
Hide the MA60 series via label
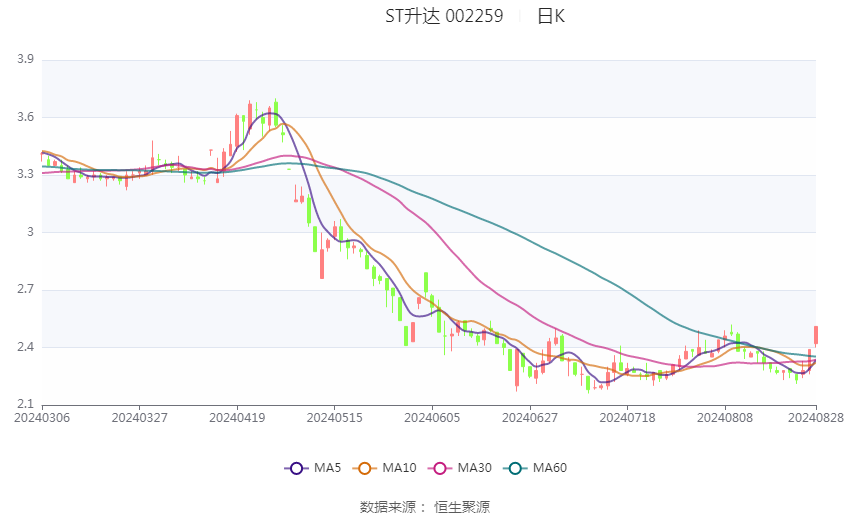tap(550, 468)
